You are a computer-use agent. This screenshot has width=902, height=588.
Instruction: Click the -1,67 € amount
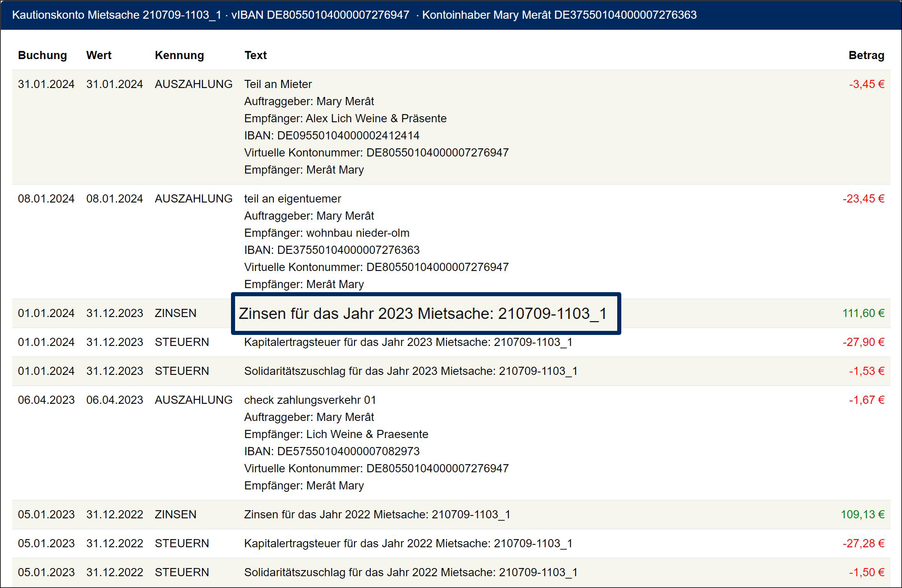coord(867,400)
